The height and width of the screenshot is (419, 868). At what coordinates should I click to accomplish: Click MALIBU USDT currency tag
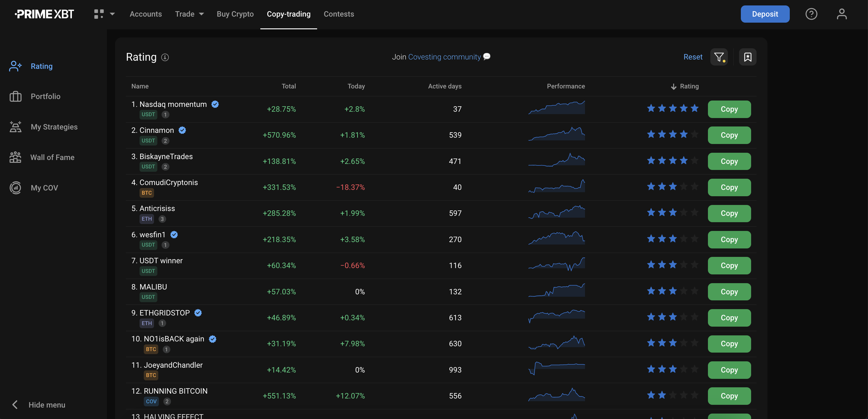pos(148,297)
